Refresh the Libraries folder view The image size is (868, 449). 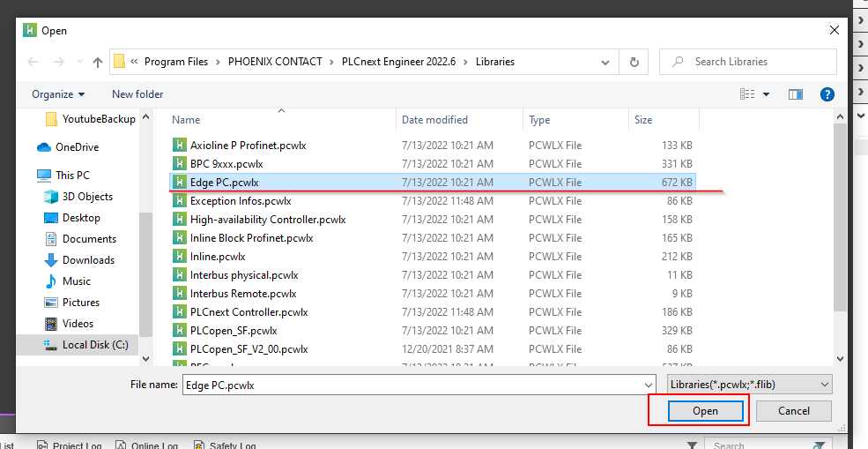pos(634,62)
